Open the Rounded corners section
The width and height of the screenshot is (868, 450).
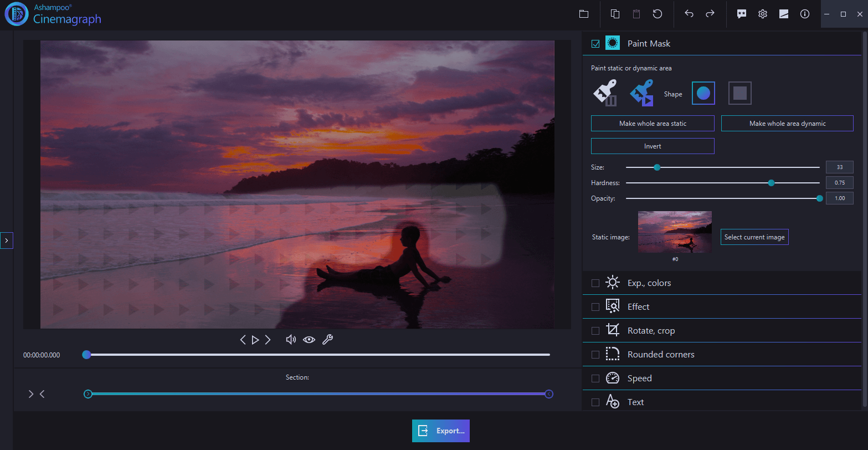click(661, 354)
